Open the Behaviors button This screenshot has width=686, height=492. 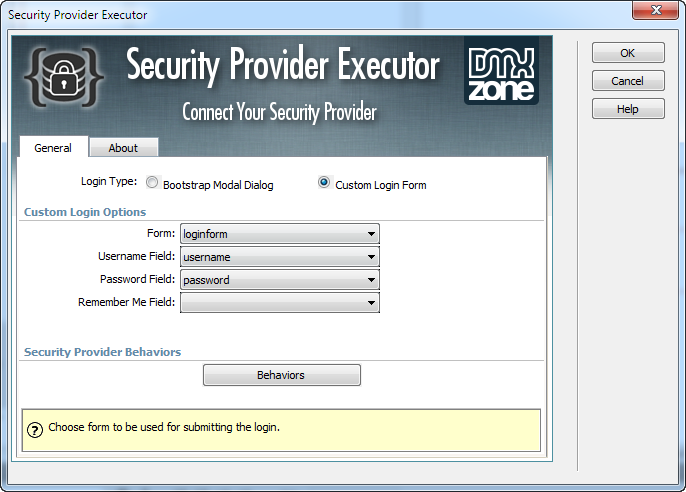282,375
